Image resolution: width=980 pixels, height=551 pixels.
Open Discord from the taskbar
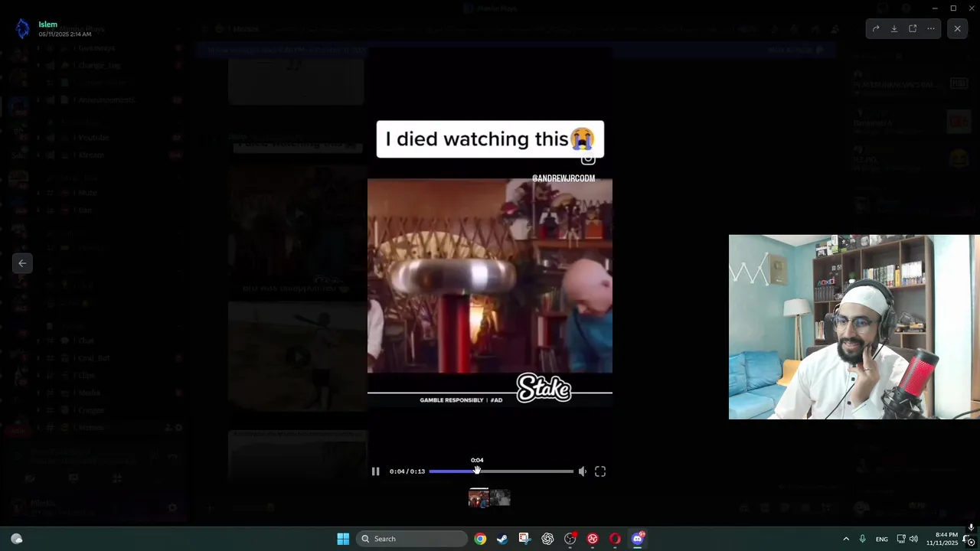pos(638,539)
